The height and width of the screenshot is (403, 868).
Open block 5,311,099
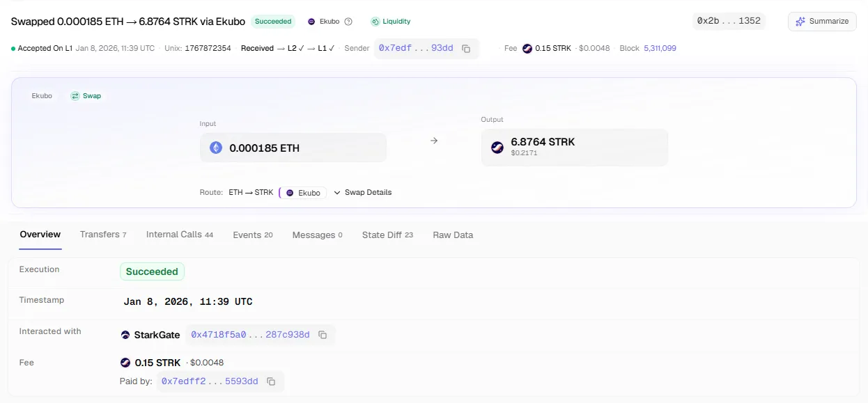pyautogui.click(x=659, y=49)
